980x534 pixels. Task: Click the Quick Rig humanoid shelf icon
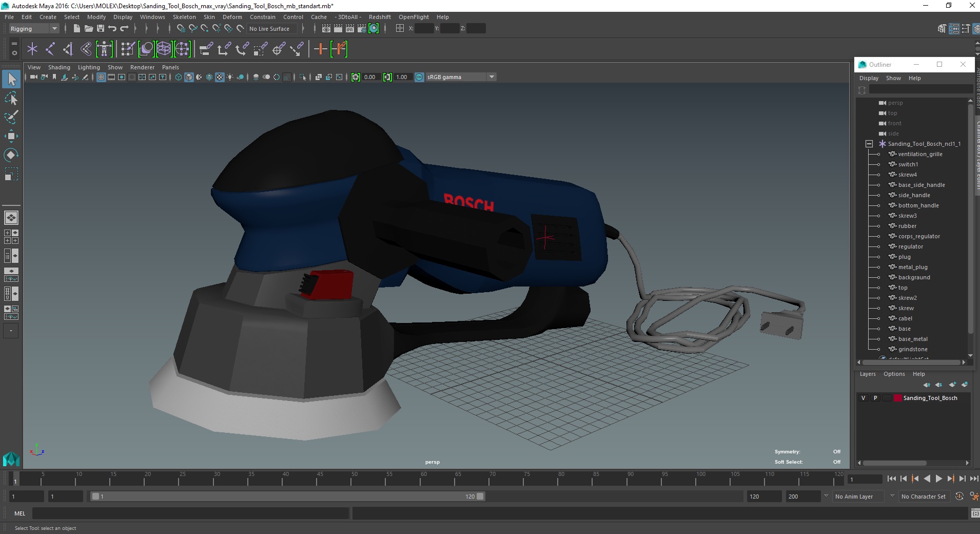tap(104, 49)
